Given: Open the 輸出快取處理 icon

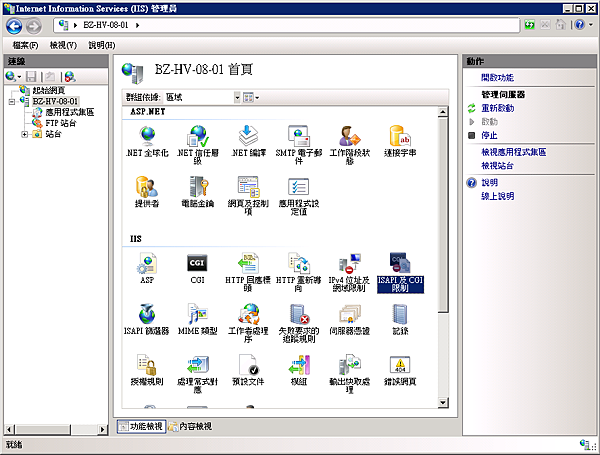Looking at the screenshot, I should [349, 373].
